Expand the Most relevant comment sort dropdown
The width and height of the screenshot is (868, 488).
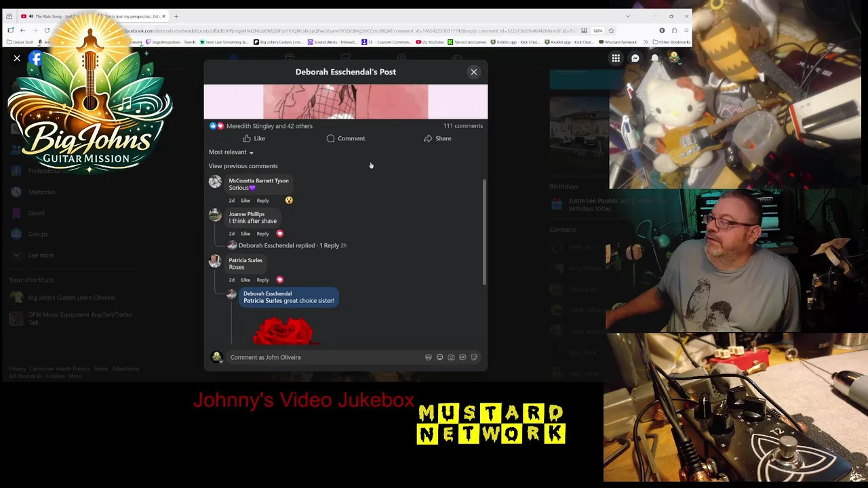tap(231, 152)
